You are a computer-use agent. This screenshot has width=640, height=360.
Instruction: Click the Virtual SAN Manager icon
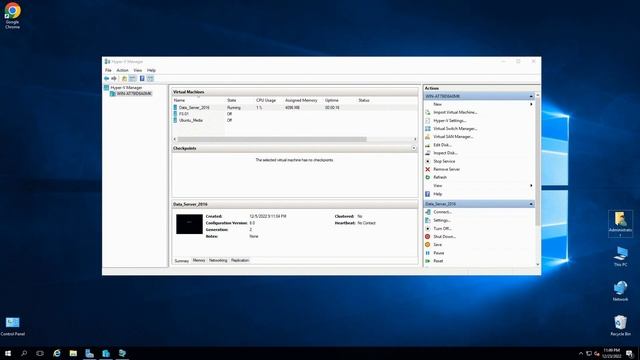[428, 137]
